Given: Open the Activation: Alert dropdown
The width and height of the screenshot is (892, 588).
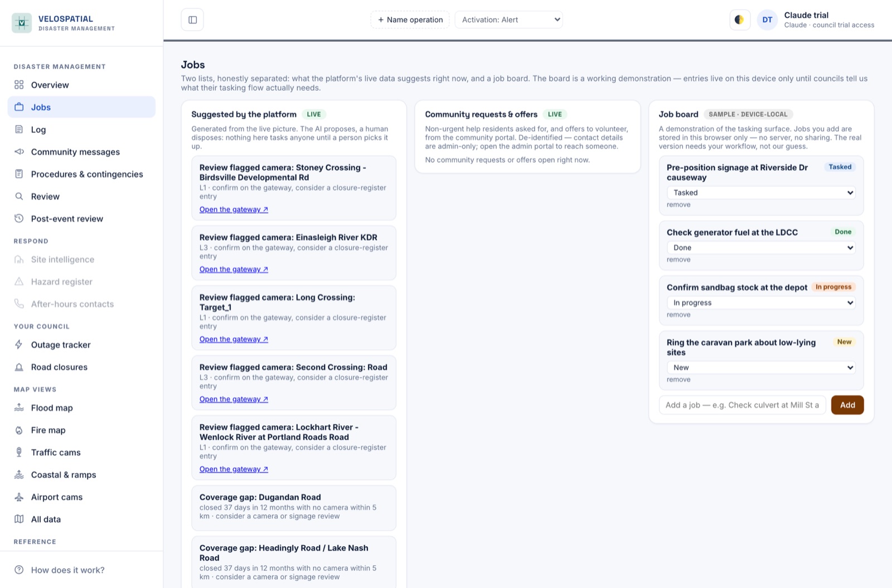Looking at the screenshot, I should click(x=508, y=20).
